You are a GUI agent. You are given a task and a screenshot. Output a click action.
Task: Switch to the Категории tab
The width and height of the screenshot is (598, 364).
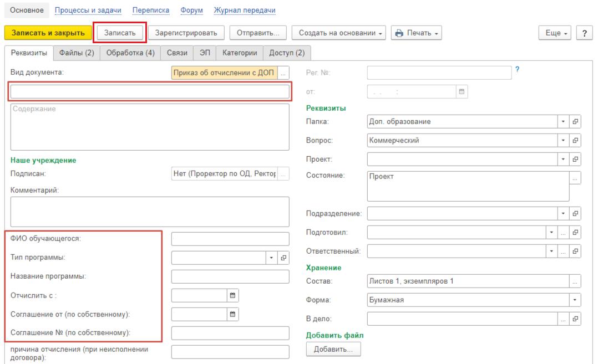click(240, 53)
